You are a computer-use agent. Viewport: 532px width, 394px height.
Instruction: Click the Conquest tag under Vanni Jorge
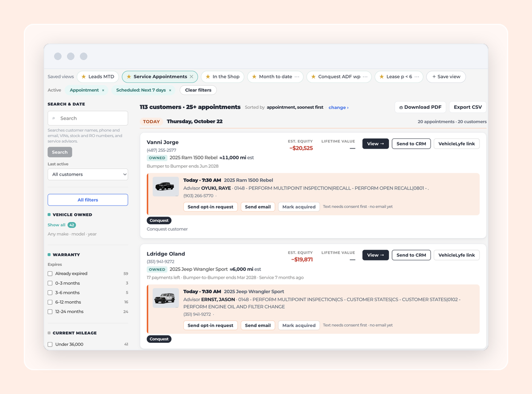click(x=159, y=221)
